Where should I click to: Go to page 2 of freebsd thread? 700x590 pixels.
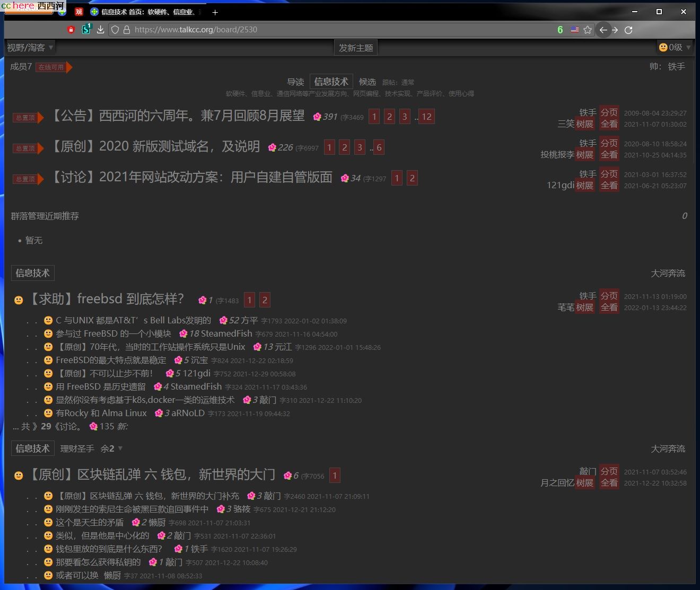tap(265, 300)
